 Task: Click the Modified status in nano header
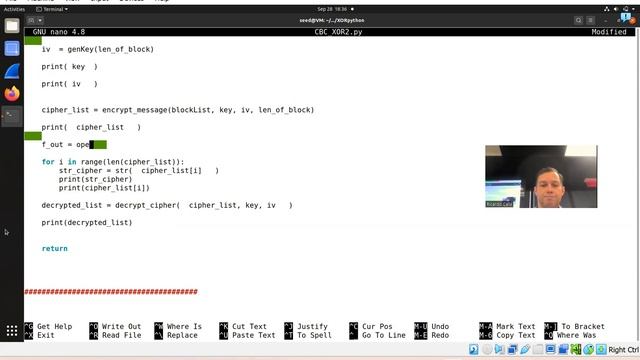pyautogui.click(x=609, y=32)
